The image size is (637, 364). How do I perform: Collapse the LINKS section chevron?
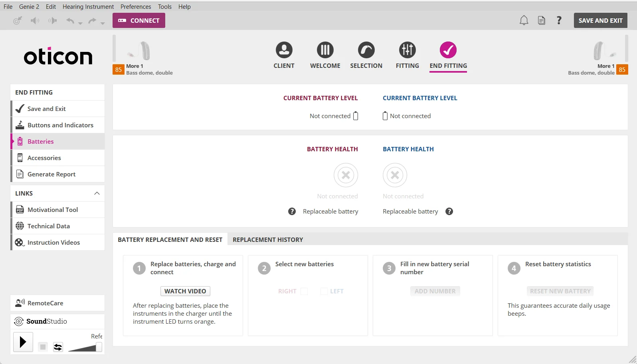(97, 193)
